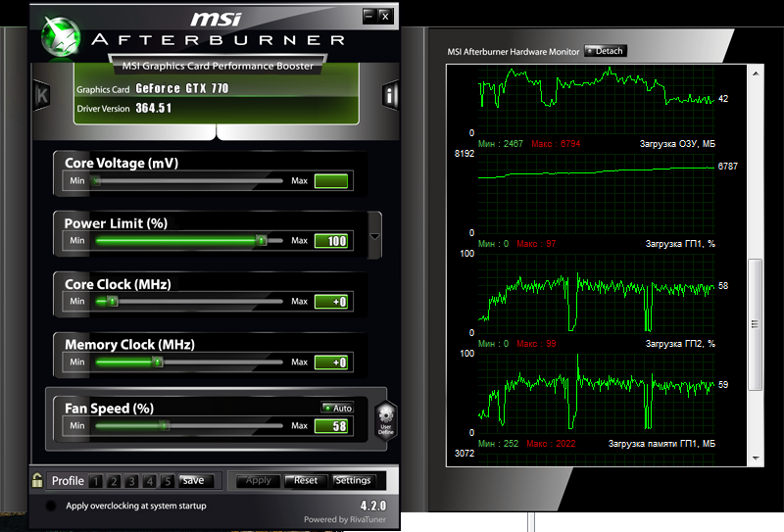
Task: Click the Мин : 2467 value
Action: coord(501,144)
